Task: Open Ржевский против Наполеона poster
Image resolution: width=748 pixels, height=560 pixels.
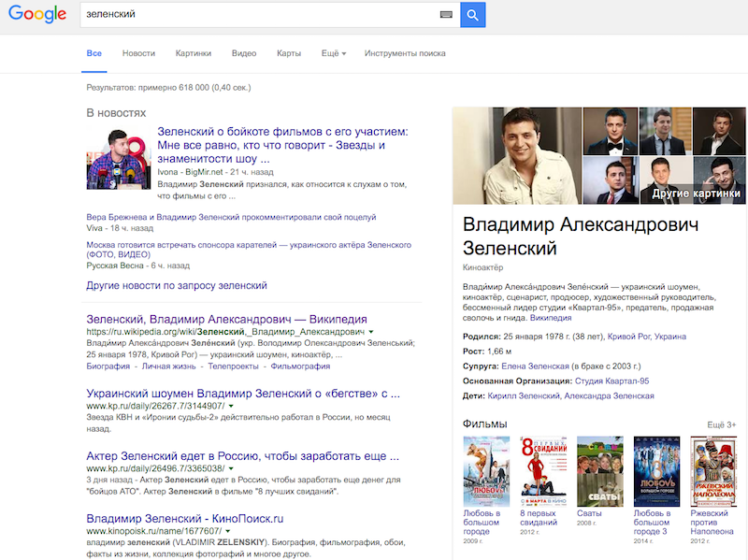Action: coord(713,471)
